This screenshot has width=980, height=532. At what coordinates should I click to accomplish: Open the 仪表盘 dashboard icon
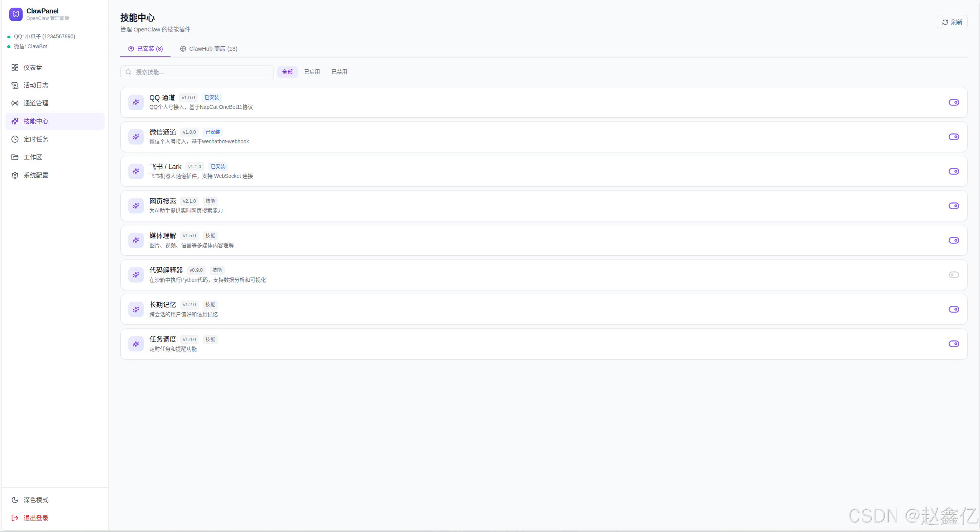point(15,67)
